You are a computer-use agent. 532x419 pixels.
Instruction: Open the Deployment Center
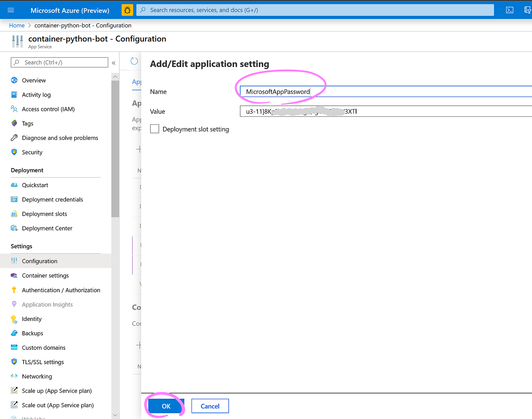pyautogui.click(x=47, y=228)
